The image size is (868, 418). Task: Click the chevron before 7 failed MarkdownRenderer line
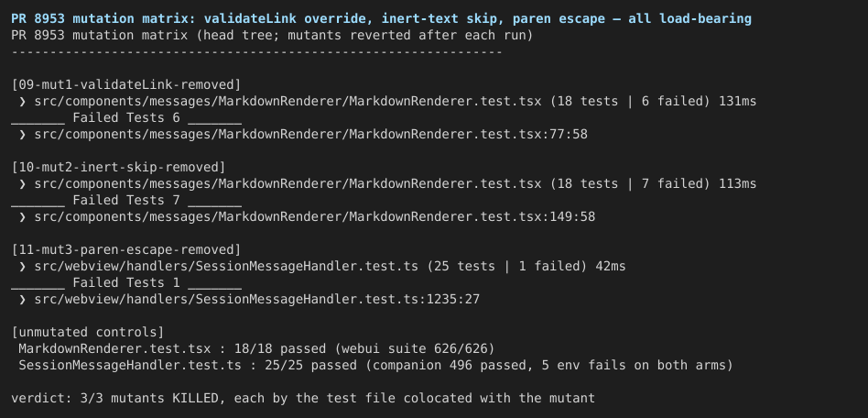pyautogui.click(x=22, y=183)
